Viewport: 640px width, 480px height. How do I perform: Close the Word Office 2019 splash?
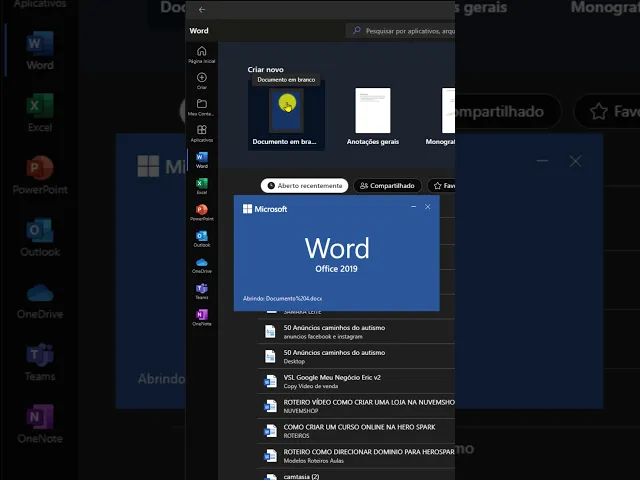(x=427, y=207)
